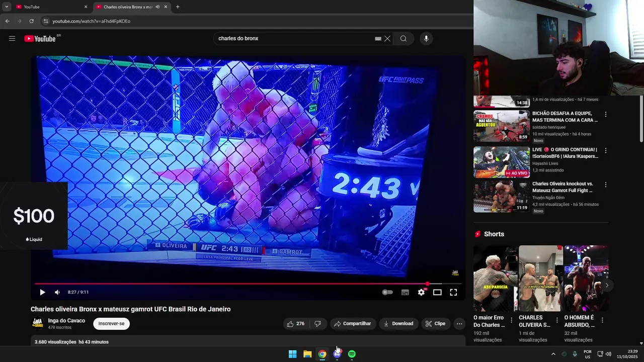Mute the video volume
644x362 pixels.
(x=57, y=292)
